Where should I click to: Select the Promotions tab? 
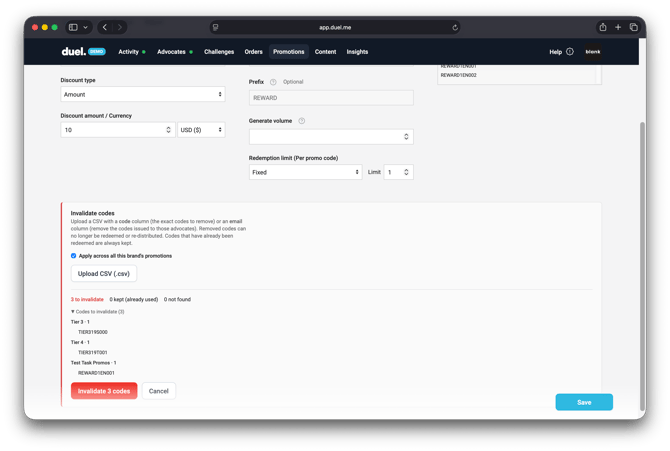pyautogui.click(x=288, y=52)
